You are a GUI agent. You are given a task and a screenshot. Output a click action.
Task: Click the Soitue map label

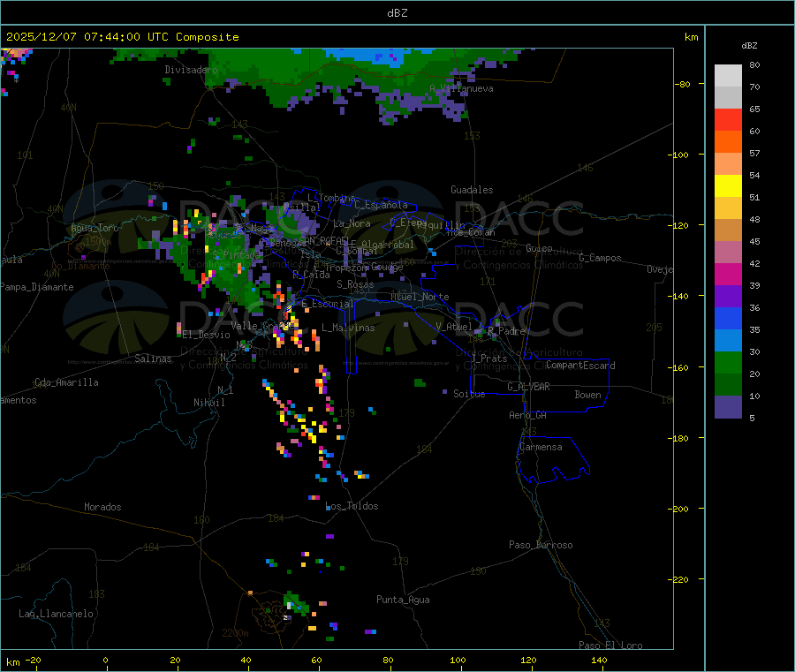click(x=469, y=394)
